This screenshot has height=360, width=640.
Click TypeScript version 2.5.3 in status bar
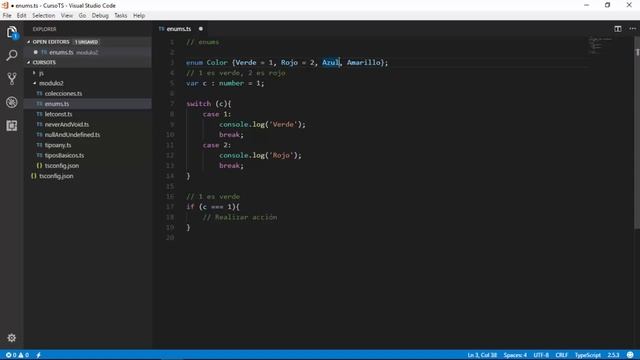[x=613, y=355]
